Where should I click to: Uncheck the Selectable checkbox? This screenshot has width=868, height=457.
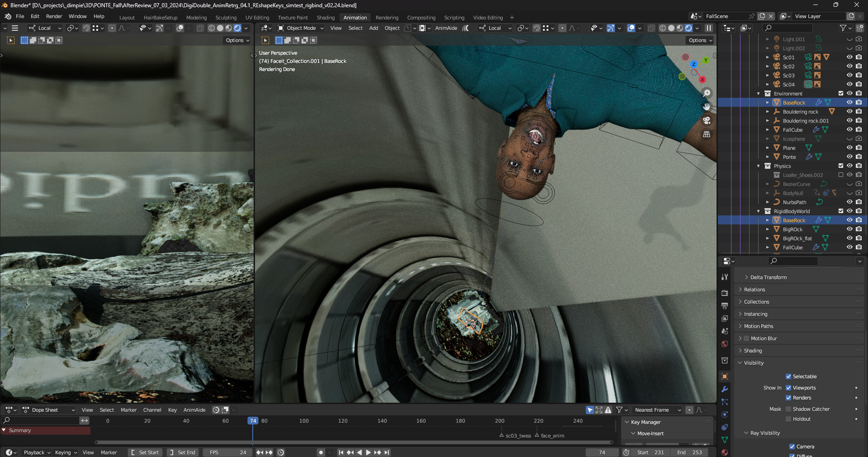(x=788, y=376)
